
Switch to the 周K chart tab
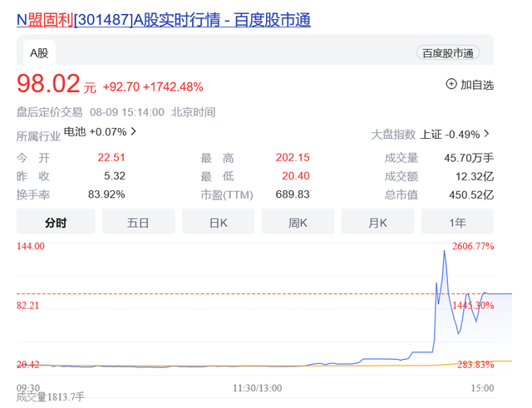(298, 223)
